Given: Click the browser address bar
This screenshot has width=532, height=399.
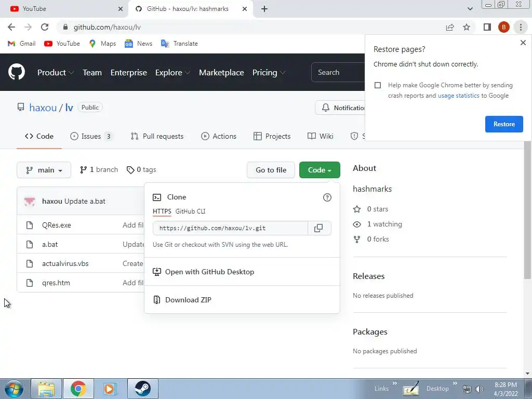Looking at the screenshot, I should tap(251, 27).
